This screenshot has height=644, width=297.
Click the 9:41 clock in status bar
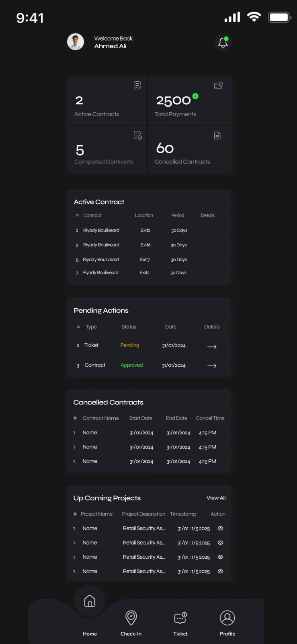30,18
